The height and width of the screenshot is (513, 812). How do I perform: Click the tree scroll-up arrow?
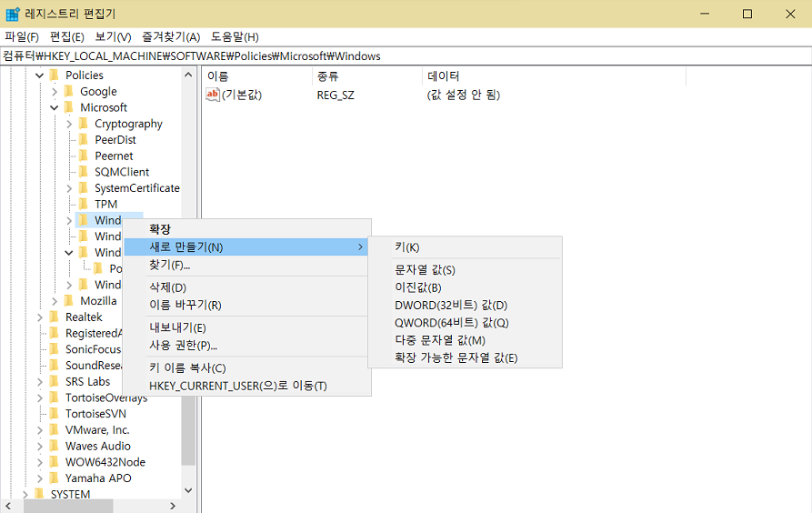point(188,75)
